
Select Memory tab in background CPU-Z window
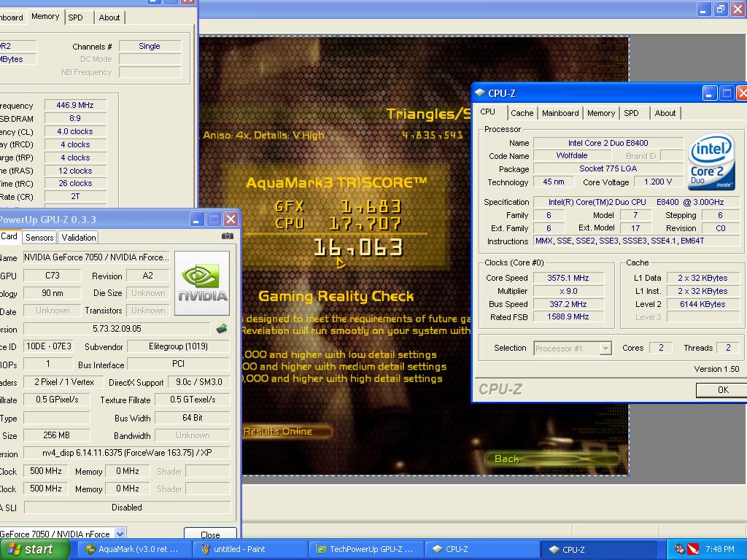pyautogui.click(x=45, y=17)
